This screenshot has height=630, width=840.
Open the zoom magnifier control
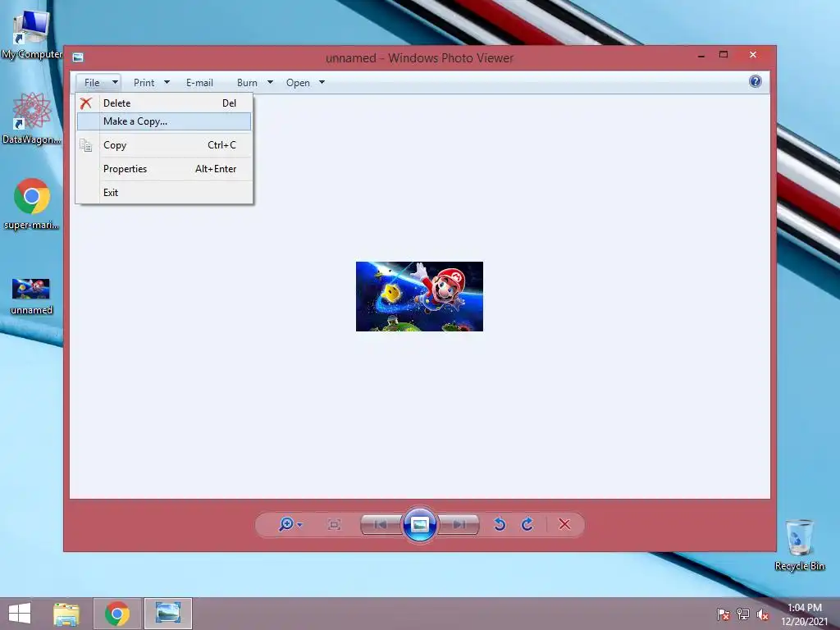click(290, 524)
